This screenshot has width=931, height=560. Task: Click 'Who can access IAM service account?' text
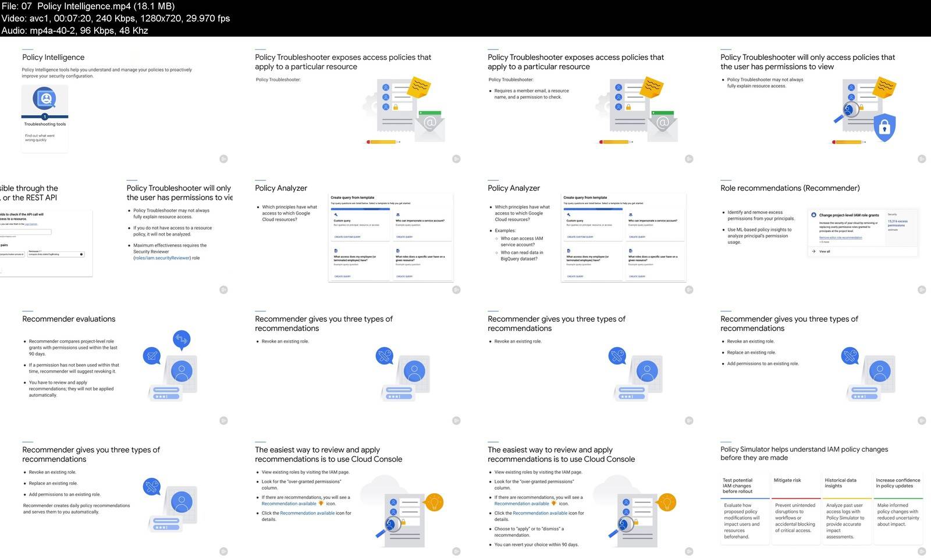(521, 241)
